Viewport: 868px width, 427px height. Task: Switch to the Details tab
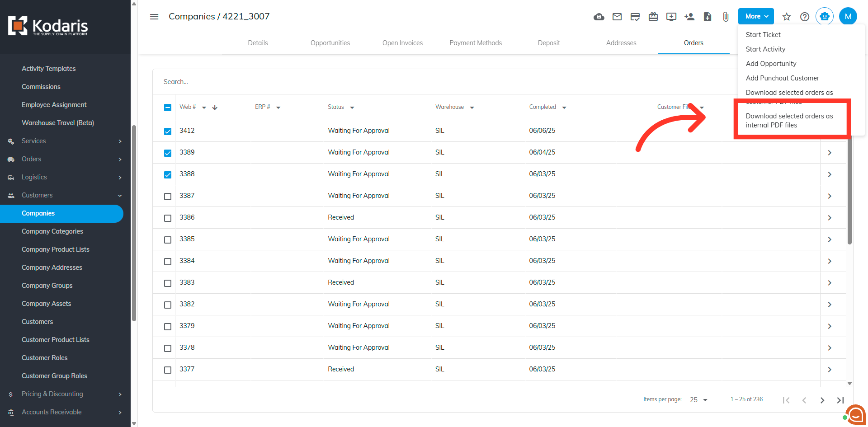pyautogui.click(x=258, y=43)
